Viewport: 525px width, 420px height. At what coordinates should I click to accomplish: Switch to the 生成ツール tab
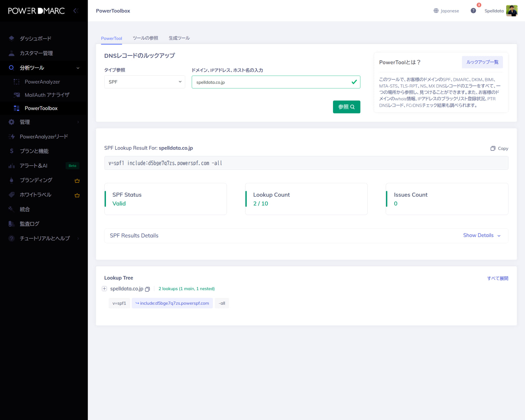(x=179, y=38)
